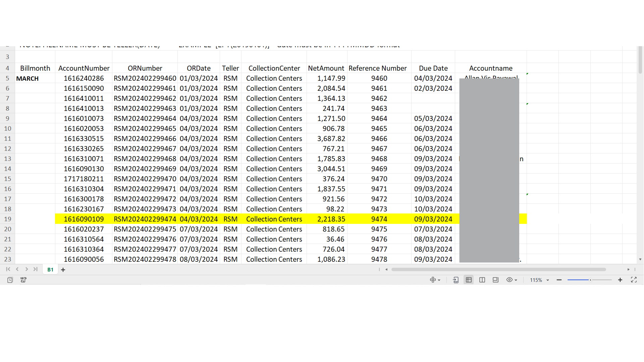This screenshot has width=644, height=362.
Task: Click the vertical scrollbar thumb
Action: click(640, 60)
